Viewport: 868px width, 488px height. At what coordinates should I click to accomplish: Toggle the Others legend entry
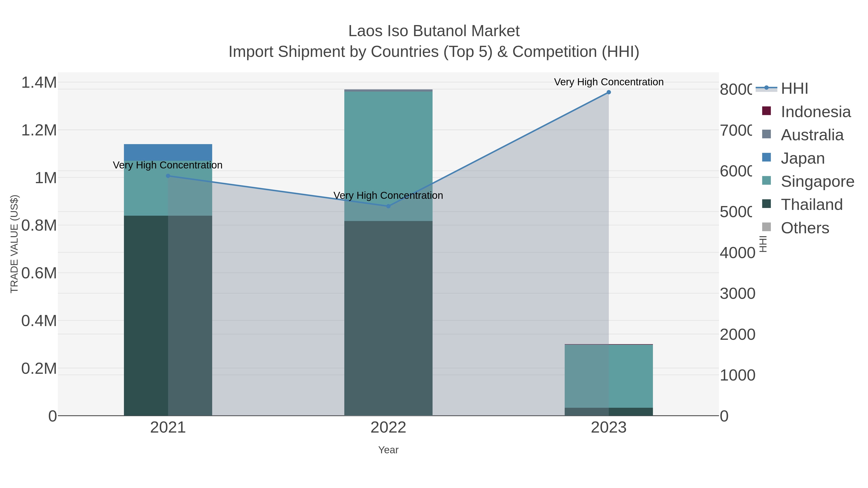coord(795,228)
